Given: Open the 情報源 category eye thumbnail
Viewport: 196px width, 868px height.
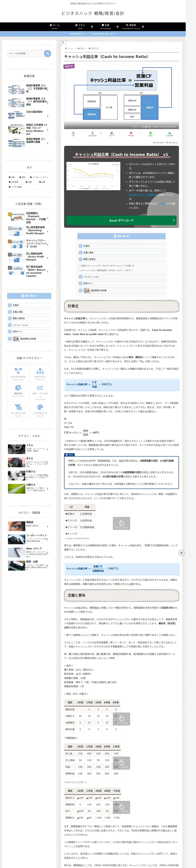Looking at the screenshot, I should coord(16,526).
